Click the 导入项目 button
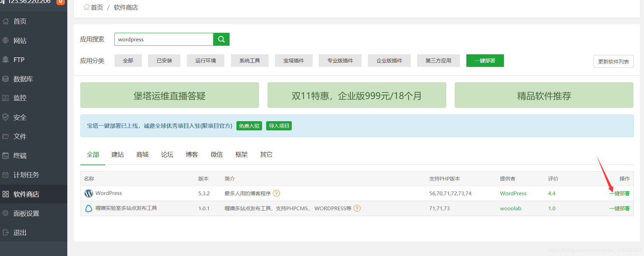644x256 pixels. pos(279,126)
